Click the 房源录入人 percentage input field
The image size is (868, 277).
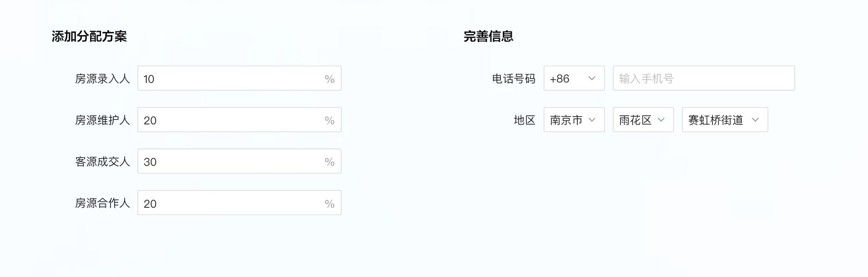coord(239,78)
